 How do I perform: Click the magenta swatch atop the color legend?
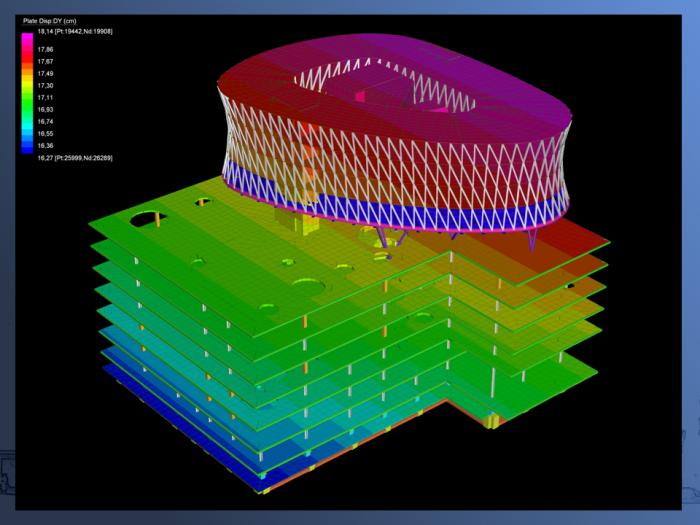[28, 40]
